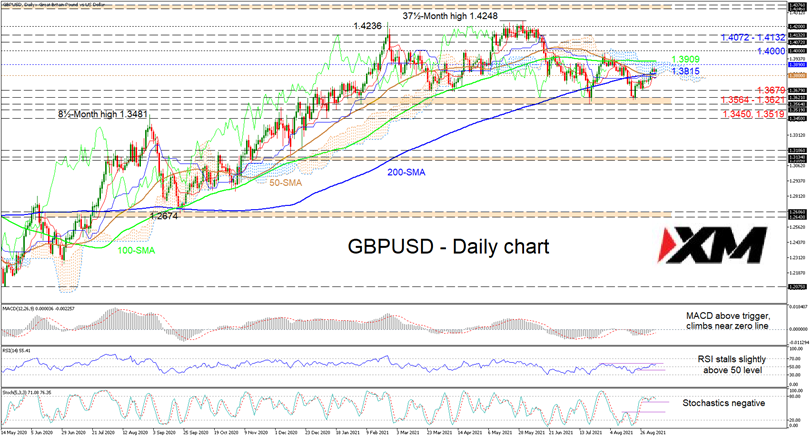The height and width of the screenshot is (438, 812).
Task: Select the '37½-Month high 1.4248' annotation
Action: pos(450,17)
